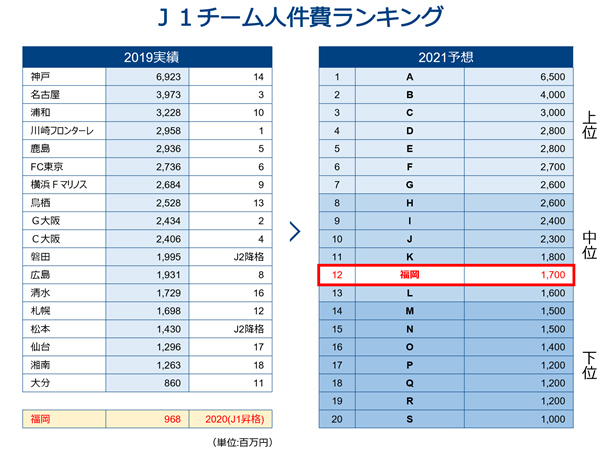Click the red value 968
The height and width of the screenshot is (458, 614).
point(172,419)
